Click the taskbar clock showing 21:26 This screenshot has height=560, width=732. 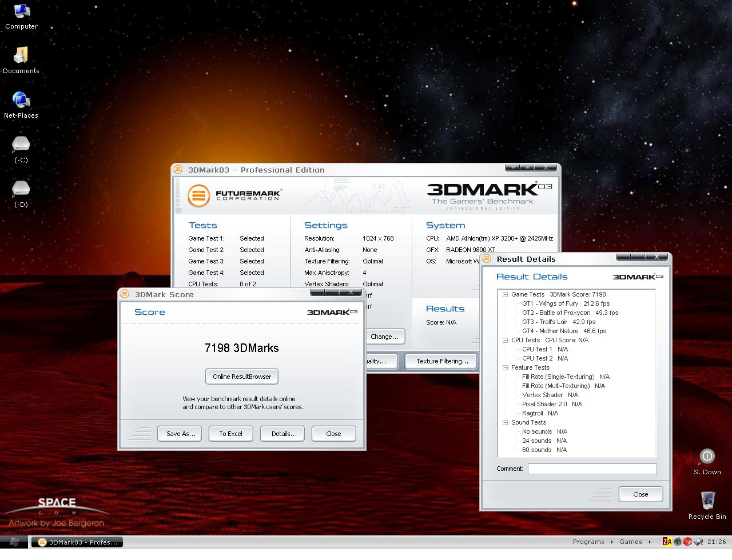pyautogui.click(x=717, y=542)
